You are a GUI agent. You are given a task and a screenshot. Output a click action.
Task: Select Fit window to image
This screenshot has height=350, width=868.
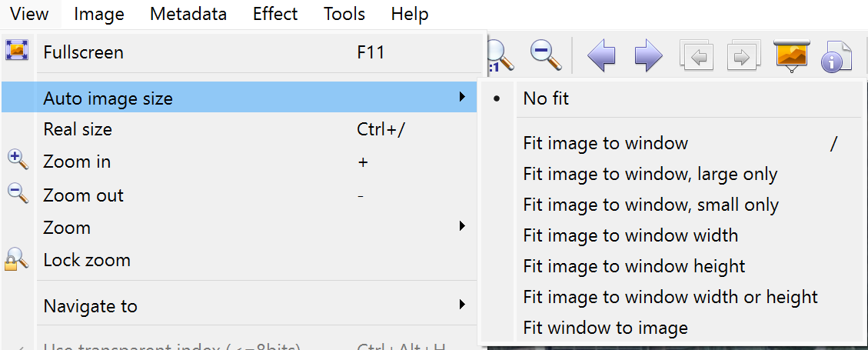[x=605, y=328]
